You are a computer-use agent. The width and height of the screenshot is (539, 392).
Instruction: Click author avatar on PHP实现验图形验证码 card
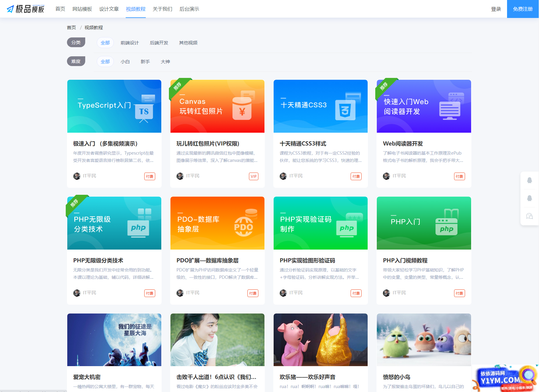(x=283, y=293)
